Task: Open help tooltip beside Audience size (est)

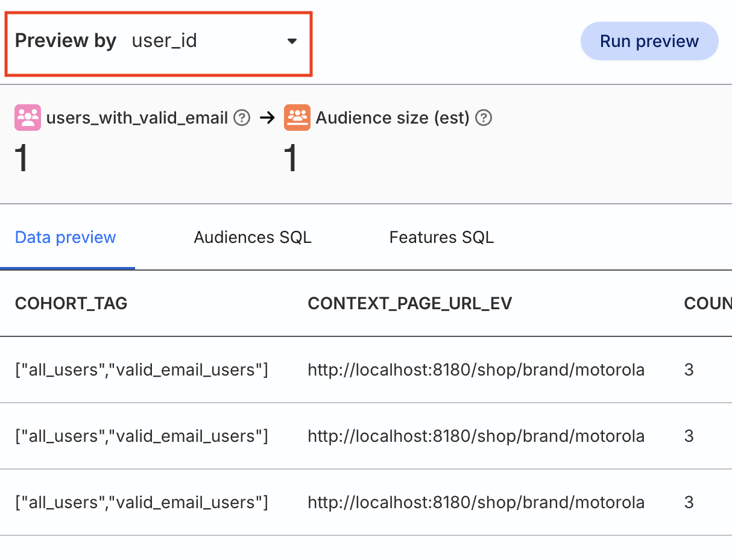Action: pyautogui.click(x=484, y=118)
